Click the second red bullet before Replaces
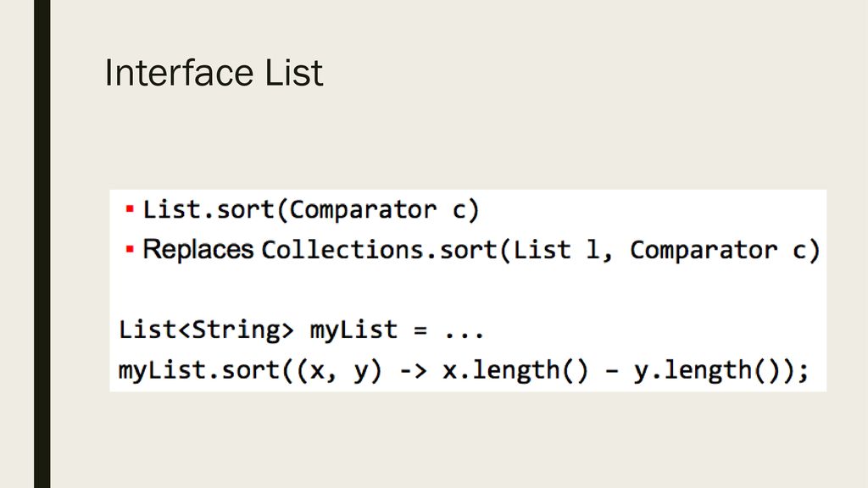Viewport: 868px width, 488px height. click(x=130, y=250)
